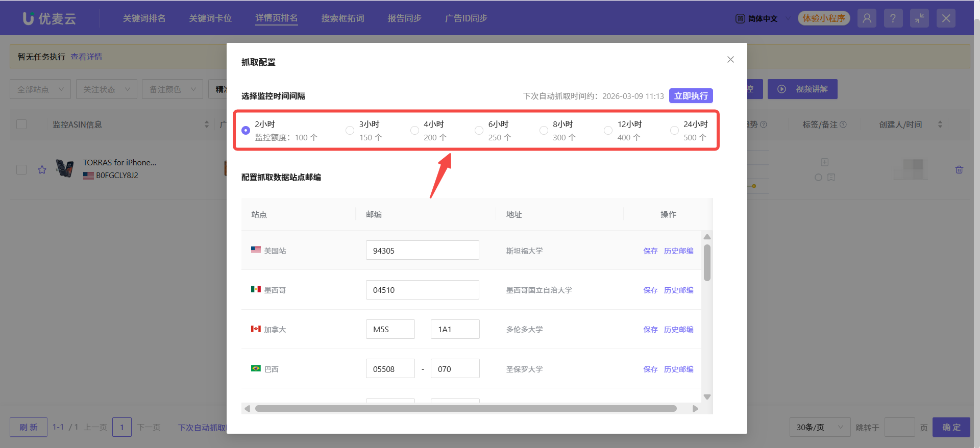Select the 8小时 monitoring interval
This screenshot has width=980, height=448.
click(x=544, y=131)
